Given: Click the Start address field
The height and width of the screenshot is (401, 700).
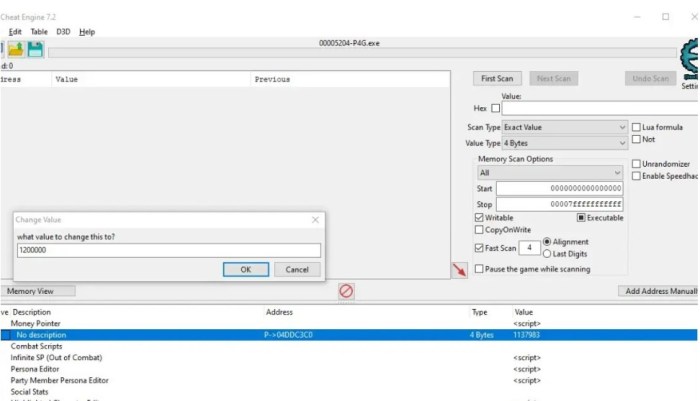Looking at the screenshot, I should click(559, 188).
